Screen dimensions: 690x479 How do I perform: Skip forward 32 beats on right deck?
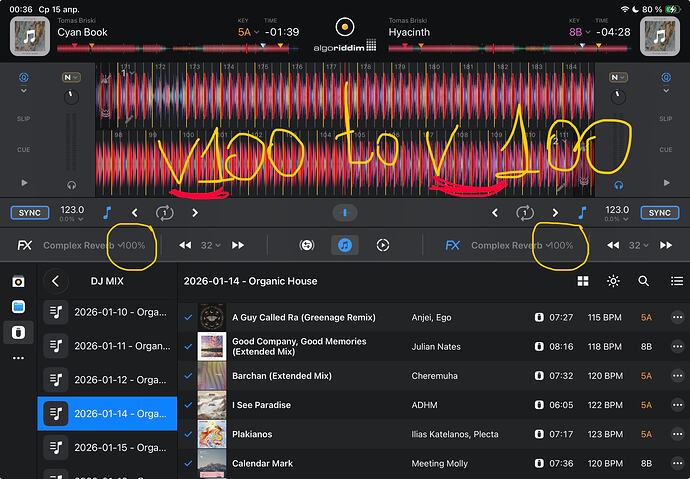coord(666,245)
